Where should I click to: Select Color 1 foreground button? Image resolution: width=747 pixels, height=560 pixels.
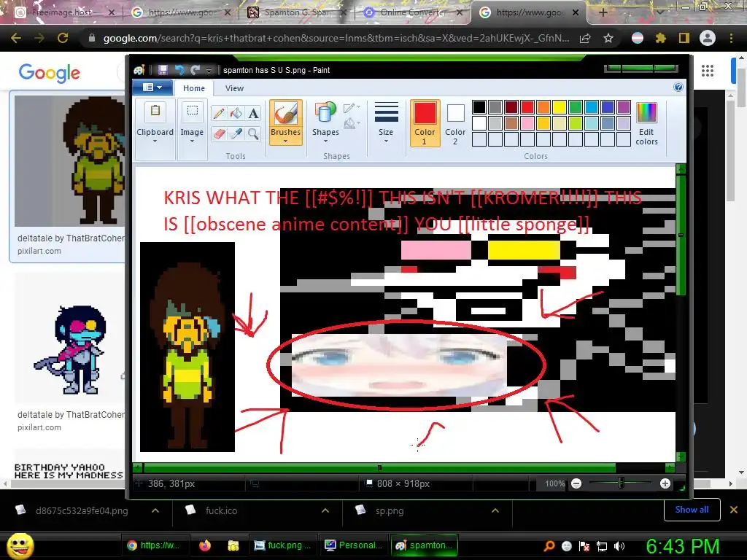(x=425, y=122)
